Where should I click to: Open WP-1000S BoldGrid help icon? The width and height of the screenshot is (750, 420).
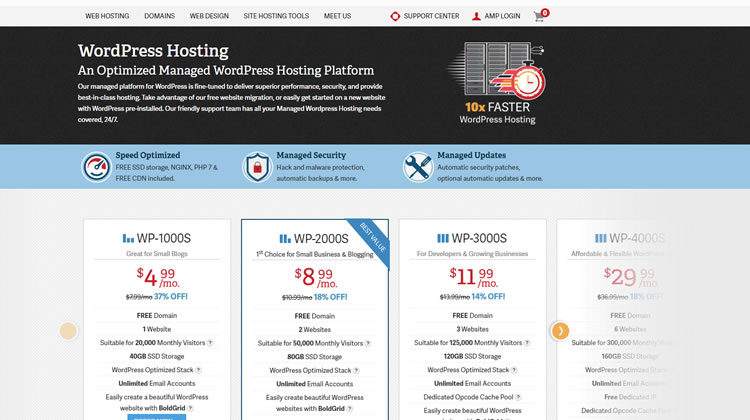(x=190, y=409)
